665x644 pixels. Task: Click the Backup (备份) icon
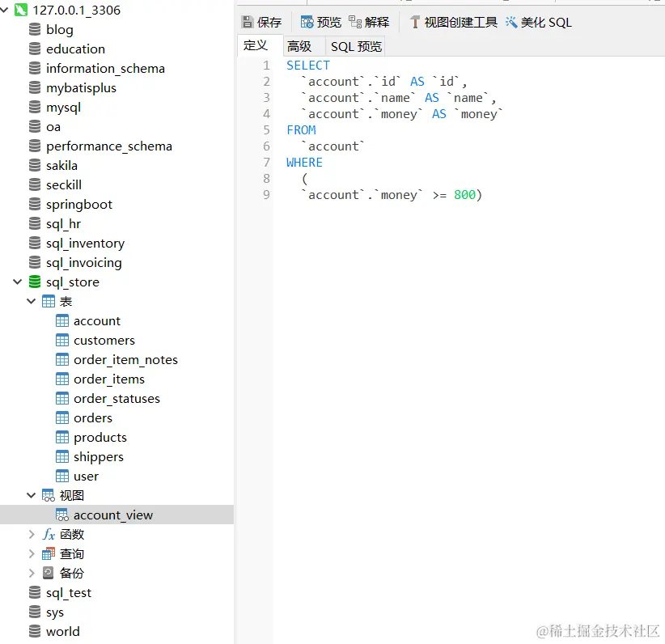(x=49, y=573)
